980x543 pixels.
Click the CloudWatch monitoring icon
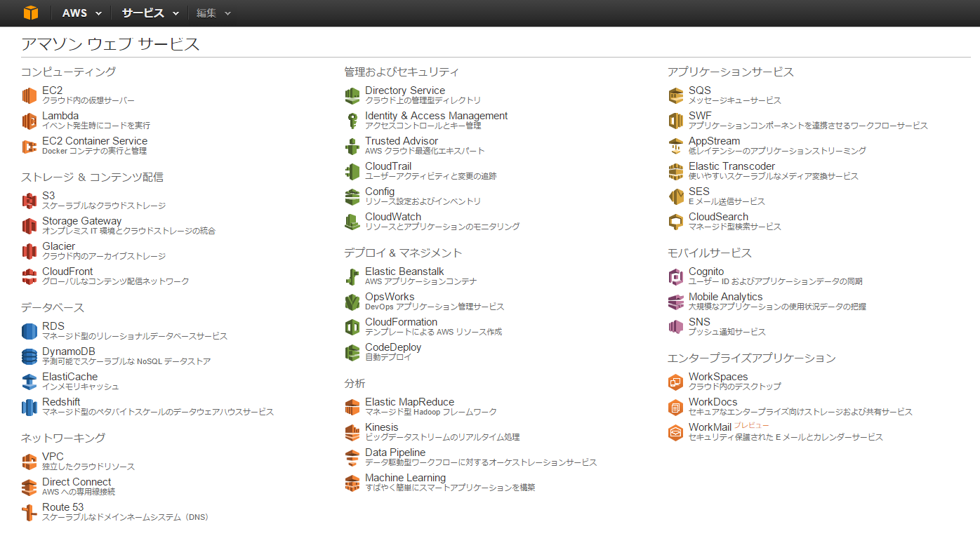coord(352,221)
